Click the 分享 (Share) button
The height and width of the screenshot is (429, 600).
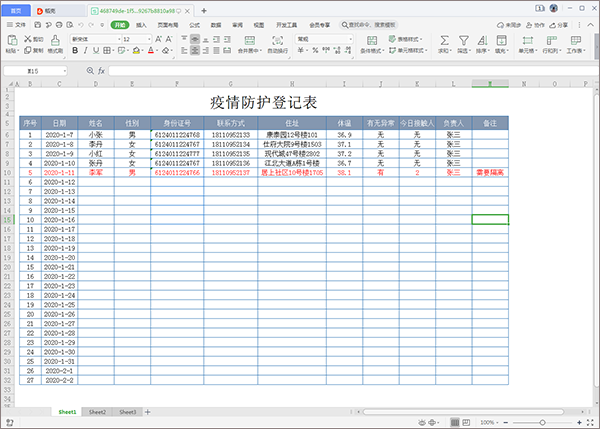click(x=558, y=23)
